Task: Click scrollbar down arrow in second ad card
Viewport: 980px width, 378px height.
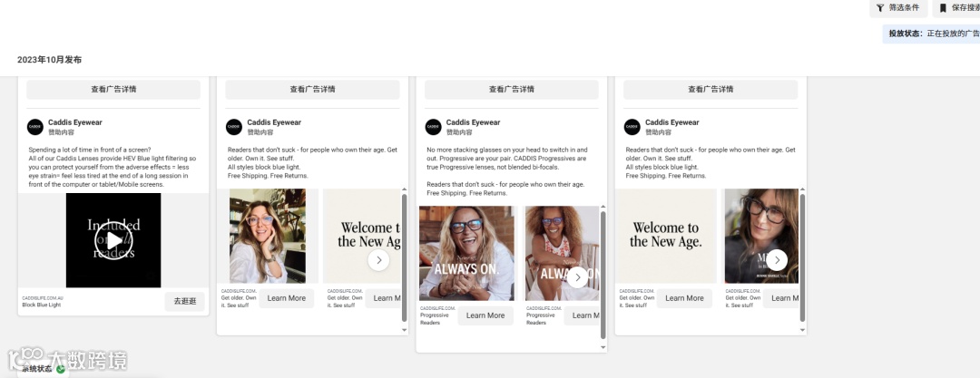Action: (x=405, y=330)
